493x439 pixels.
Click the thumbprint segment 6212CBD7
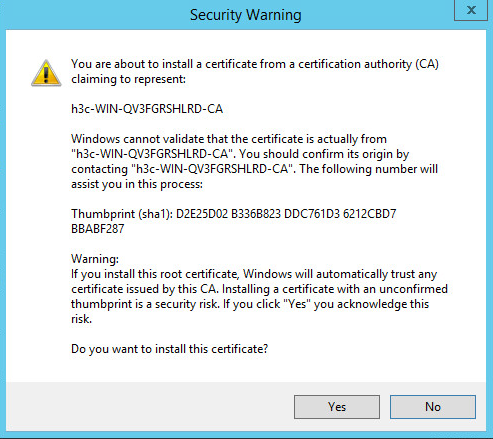click(369, 214)
